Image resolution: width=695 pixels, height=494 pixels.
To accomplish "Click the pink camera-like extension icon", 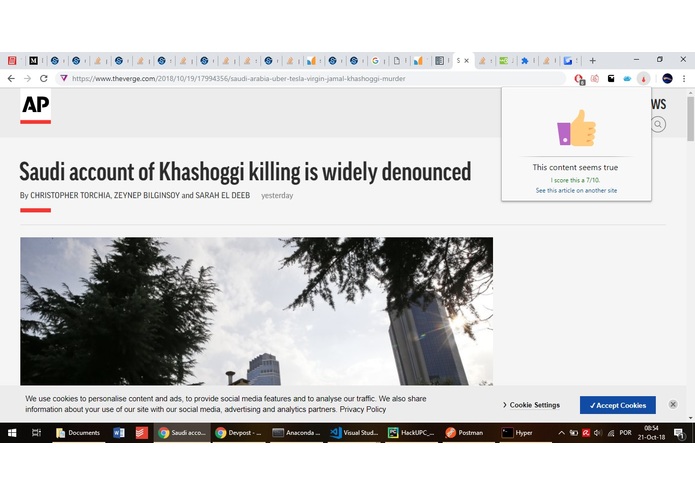I will point(595,78).
